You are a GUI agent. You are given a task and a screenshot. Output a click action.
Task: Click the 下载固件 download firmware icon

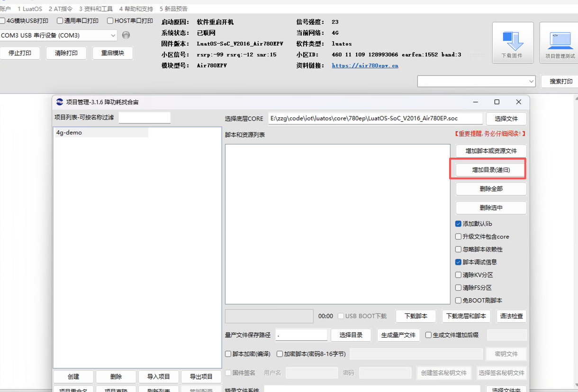(x=513, y=42)
